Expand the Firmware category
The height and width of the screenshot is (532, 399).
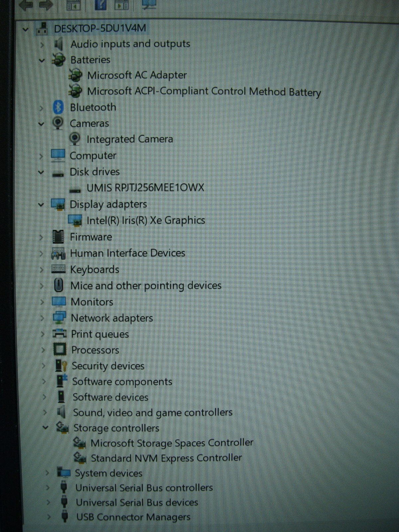pyautogui.click(x=41, y=237)
